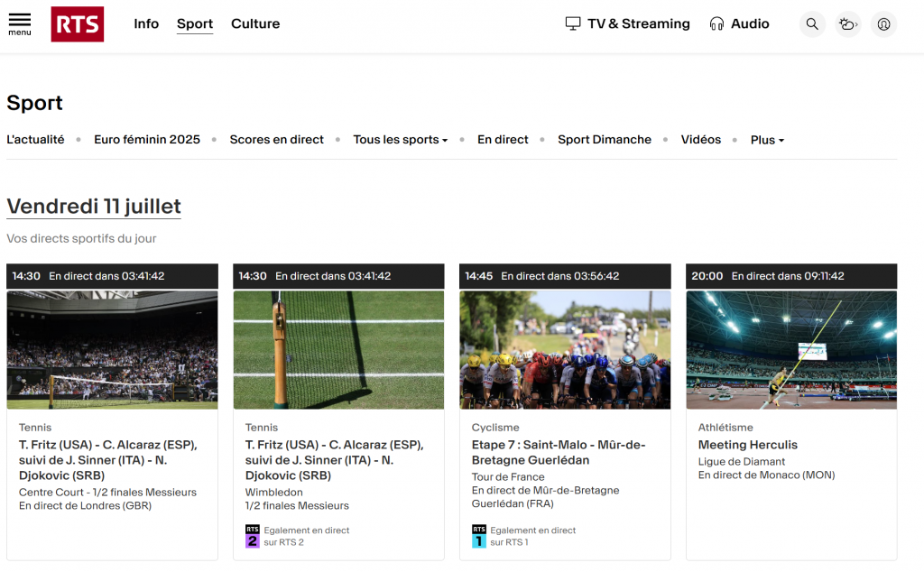The width and height of the screenshot is (924, 572).
Task: Open the Culture section
Action: point(255,23)
